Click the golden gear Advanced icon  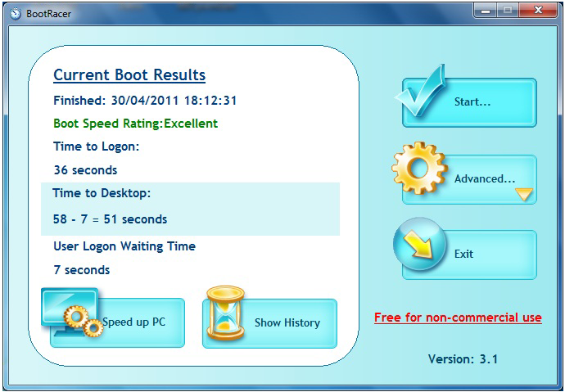pos(419,168)
